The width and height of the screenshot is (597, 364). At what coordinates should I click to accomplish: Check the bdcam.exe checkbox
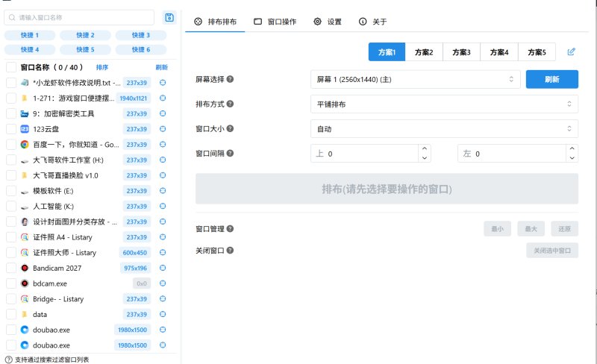coord(11,283)
